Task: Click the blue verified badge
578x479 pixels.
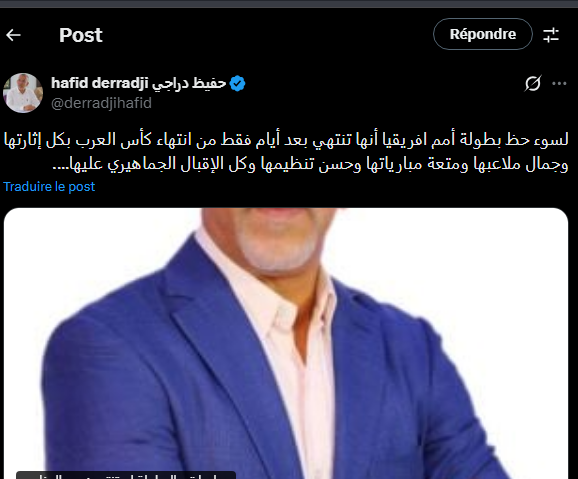Action: (x=237, y=83)
